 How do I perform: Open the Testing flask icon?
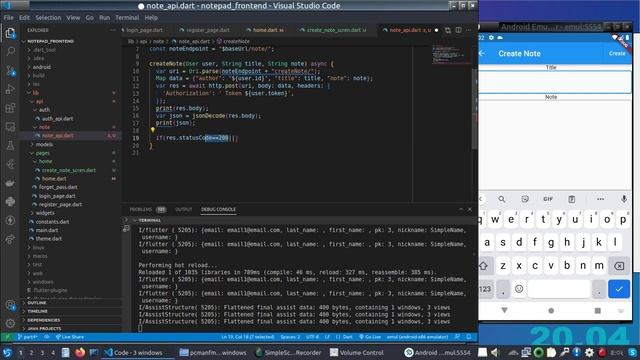coord(10,145)
